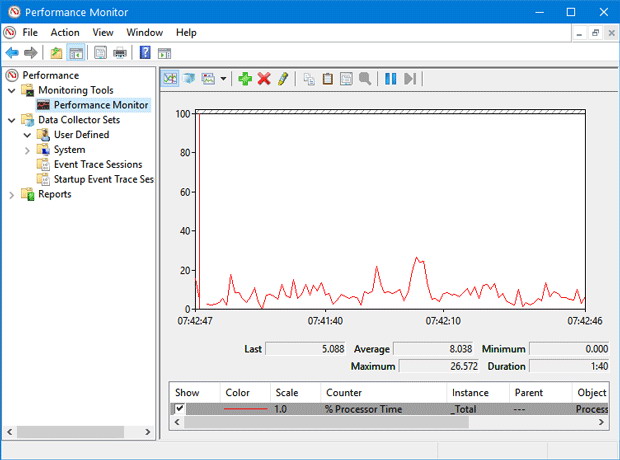Click the counter list scroll right arrow
The width and height of the screenshot is (620, 460).
click(x=601, y=422)
